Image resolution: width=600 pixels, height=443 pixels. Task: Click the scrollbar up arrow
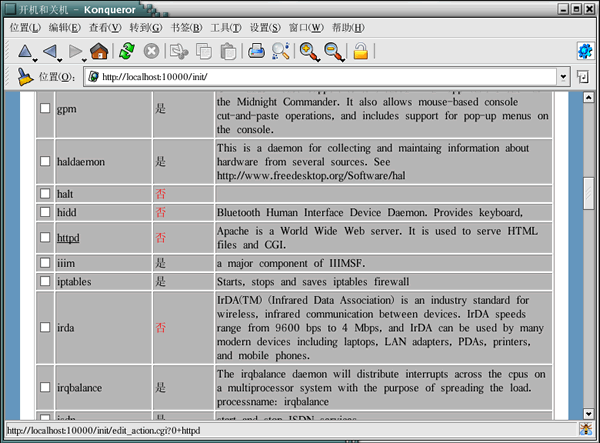588,98
